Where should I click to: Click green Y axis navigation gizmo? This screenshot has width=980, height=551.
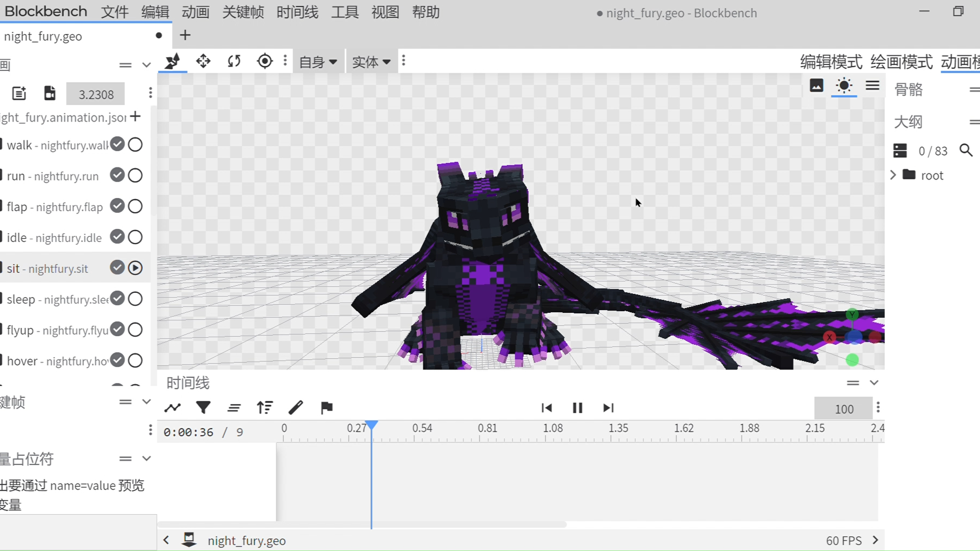point(852,314)
